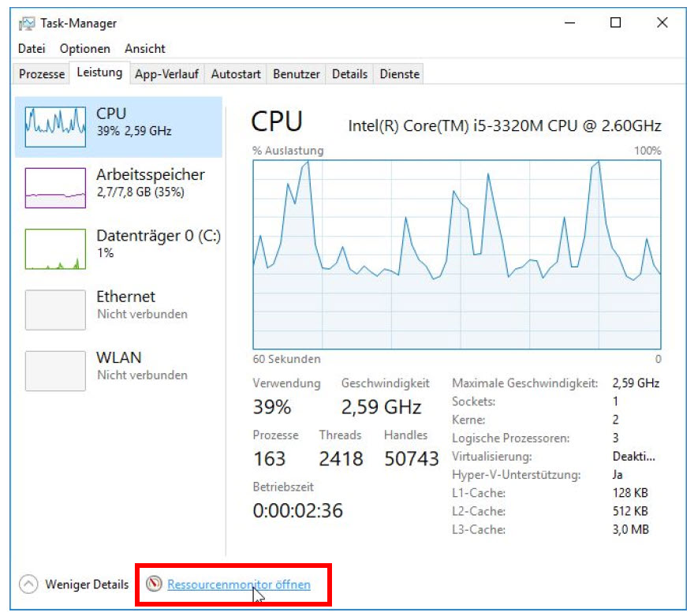694x616 pixels.
Task: Switch to the Prozesse tab
Action: tap(42, 74)
